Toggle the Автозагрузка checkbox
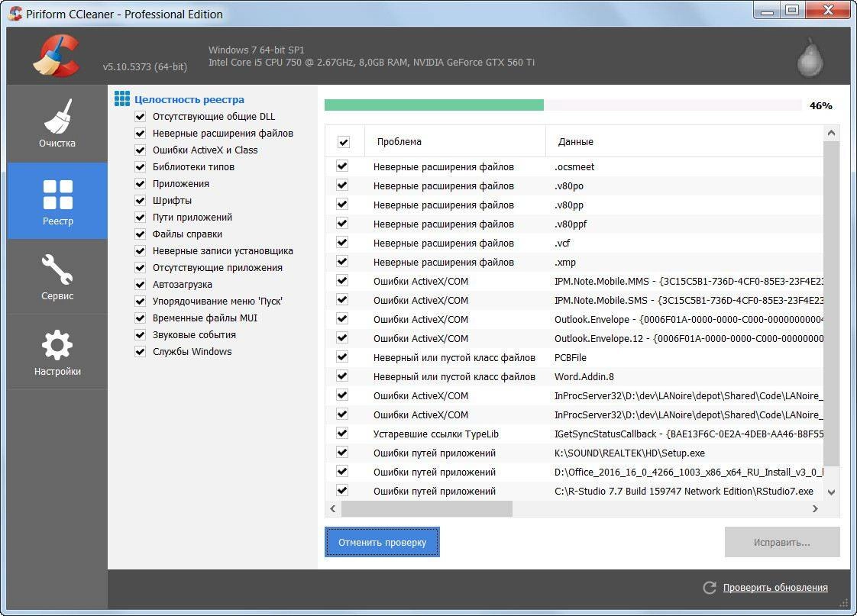Image resolution: width=857 pixels, height=616 pixels. (x=140, y=285)
